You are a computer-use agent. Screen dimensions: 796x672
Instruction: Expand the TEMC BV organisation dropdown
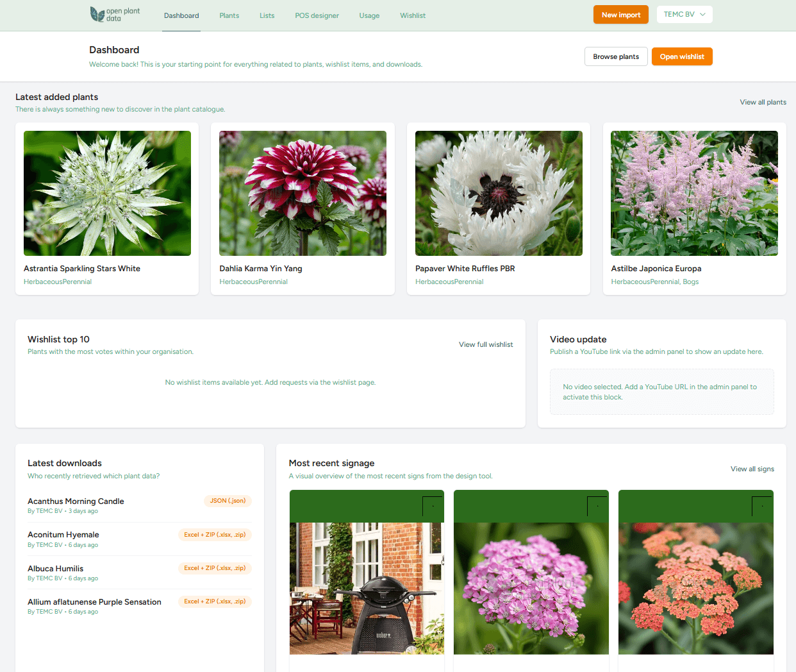pyautogui.click(x=684, y=14)
